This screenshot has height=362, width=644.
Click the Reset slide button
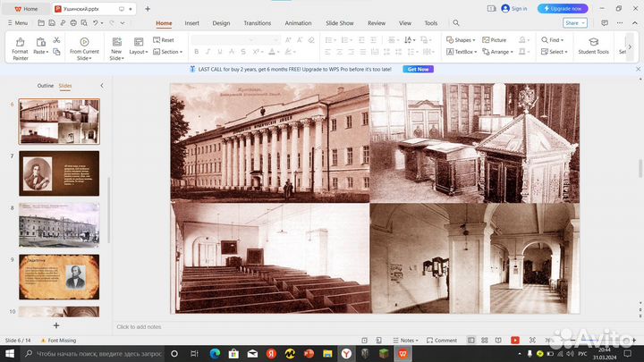click(164, 40)
